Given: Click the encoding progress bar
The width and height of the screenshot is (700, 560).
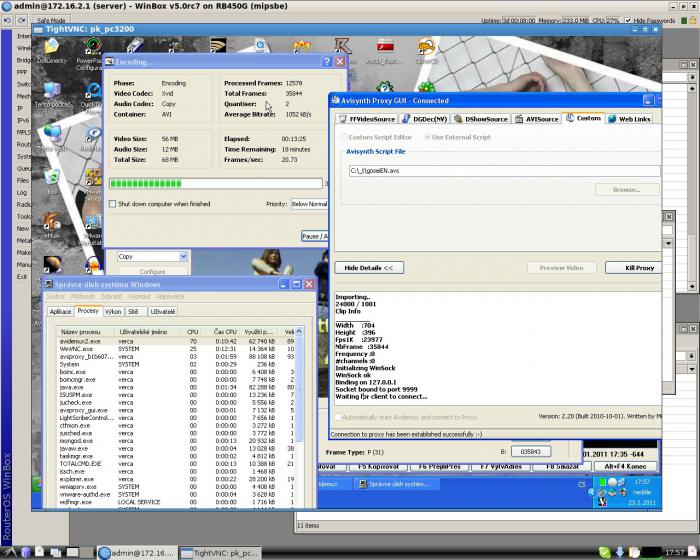Looking at the screenshot, I should point(216,184).
